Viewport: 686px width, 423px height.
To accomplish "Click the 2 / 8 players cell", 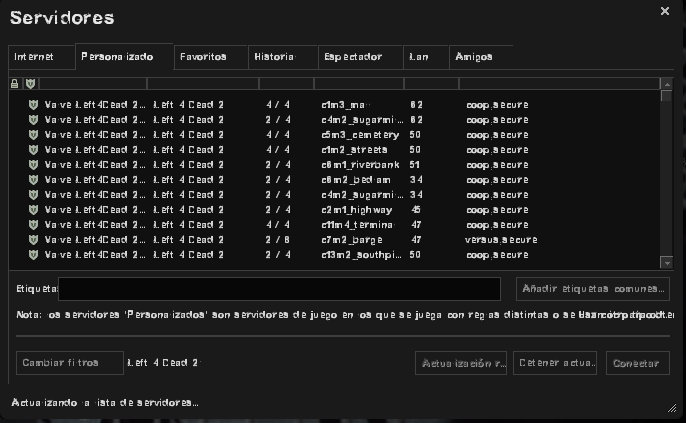I will pyautogui.click(x=278, y=240).
